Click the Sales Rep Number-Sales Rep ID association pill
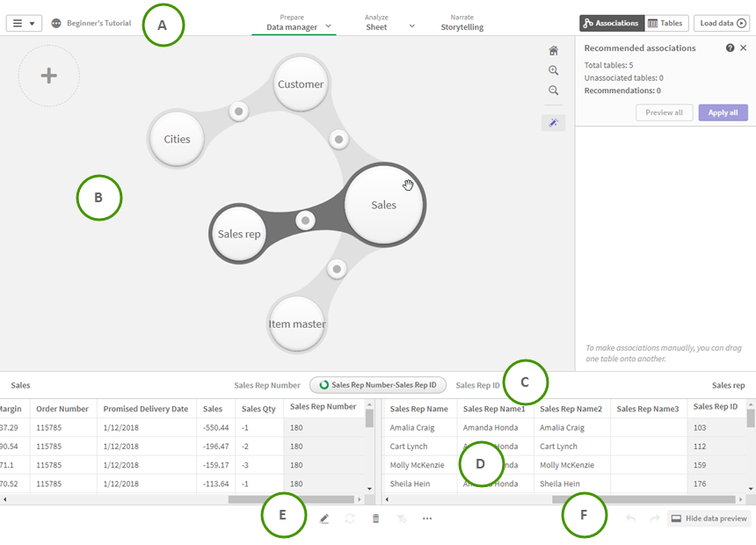This screenshot has width=756, height=545. point(378,384)
